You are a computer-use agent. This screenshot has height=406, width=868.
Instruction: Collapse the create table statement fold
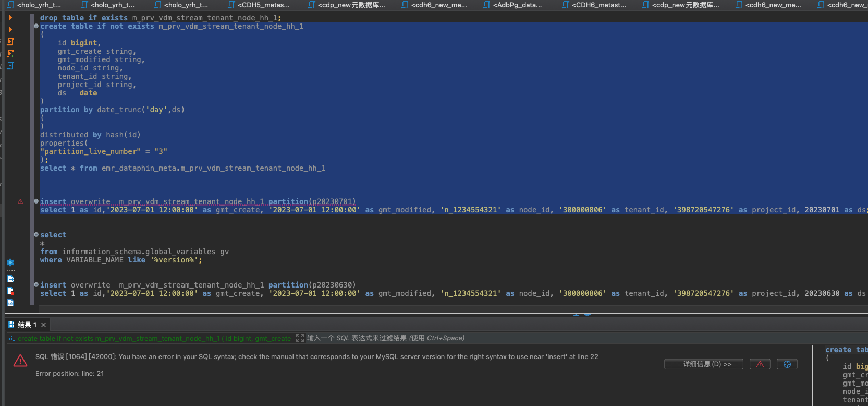point(36,26)
